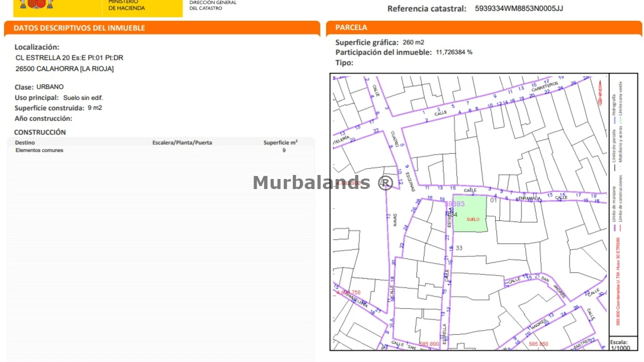Click DIRECCIÓN GENERAL DEL CATASTRO text
This screenshot has width=644, height=362.
[213, 5]
